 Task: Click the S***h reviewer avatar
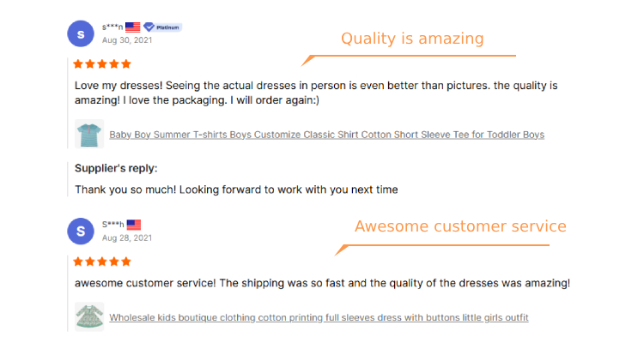tap(81, 232)
